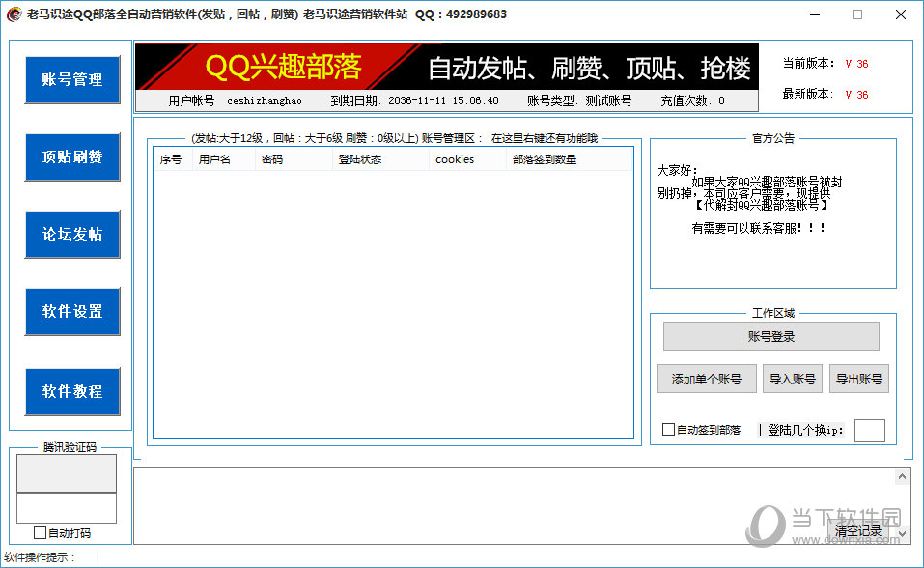
Task: Click the 登陆几个换ip input box
Action: point(868,430)
